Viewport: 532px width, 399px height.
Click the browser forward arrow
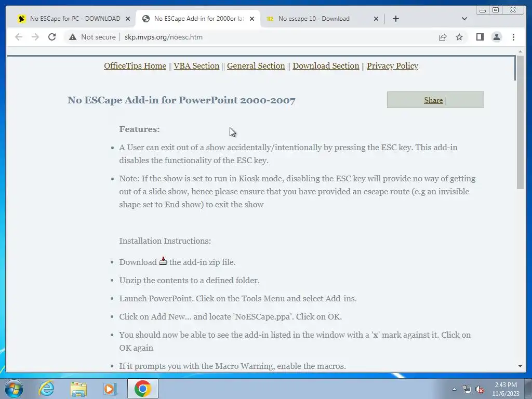35,37
